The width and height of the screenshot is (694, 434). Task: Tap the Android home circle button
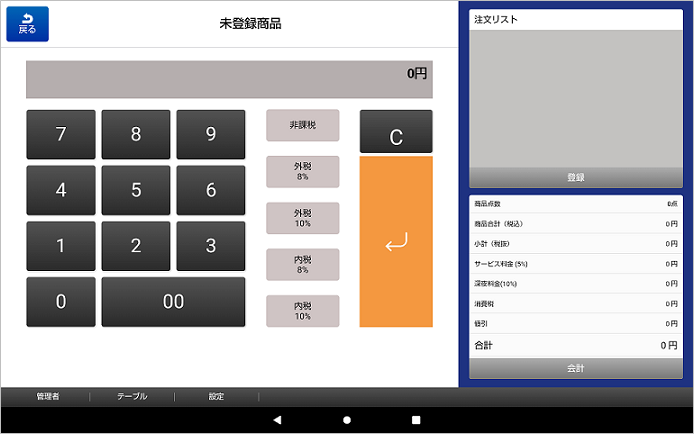tap(347, 420)
